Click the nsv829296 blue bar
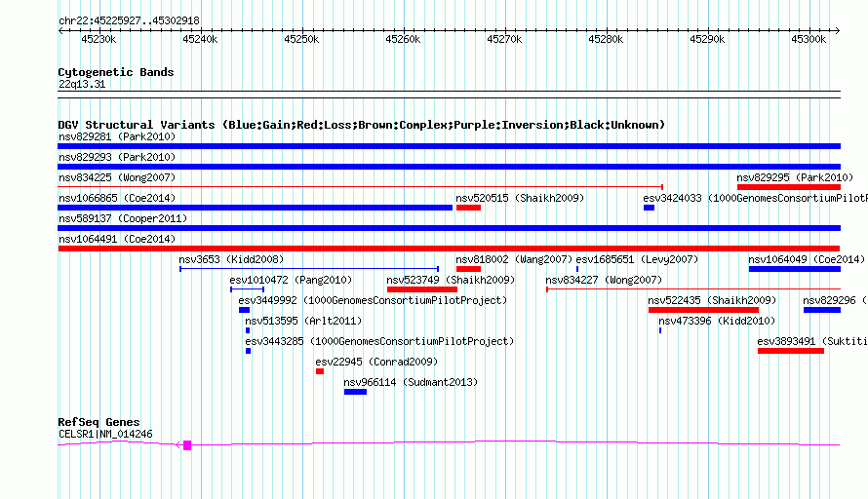This screenshot has width=868, height=499. pos(822,310)
